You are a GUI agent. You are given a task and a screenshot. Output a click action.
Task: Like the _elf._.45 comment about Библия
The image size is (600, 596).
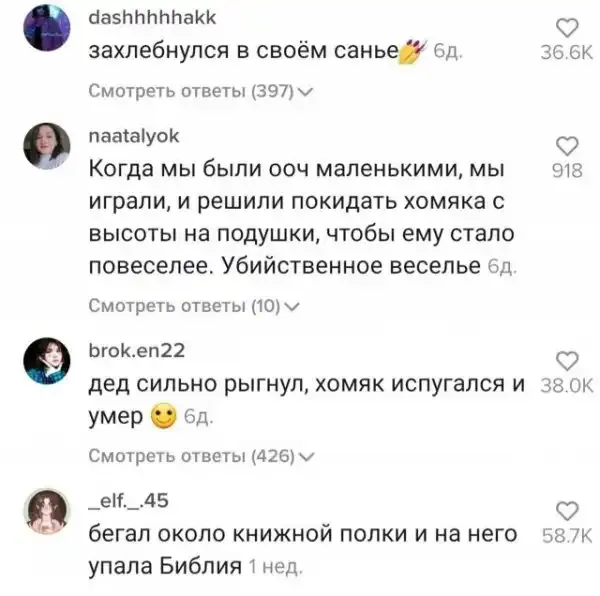tap(567, 511)
